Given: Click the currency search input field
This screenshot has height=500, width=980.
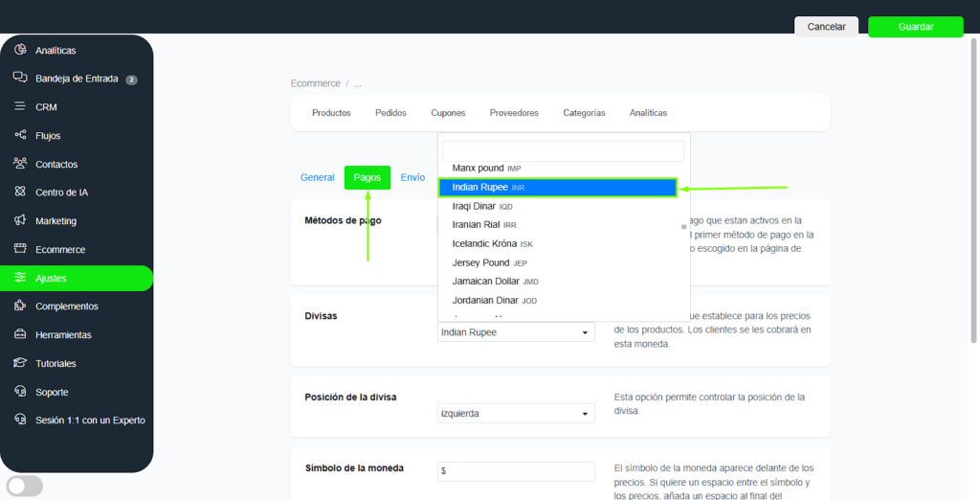Looking at the screenshot, I should [563, 151].
